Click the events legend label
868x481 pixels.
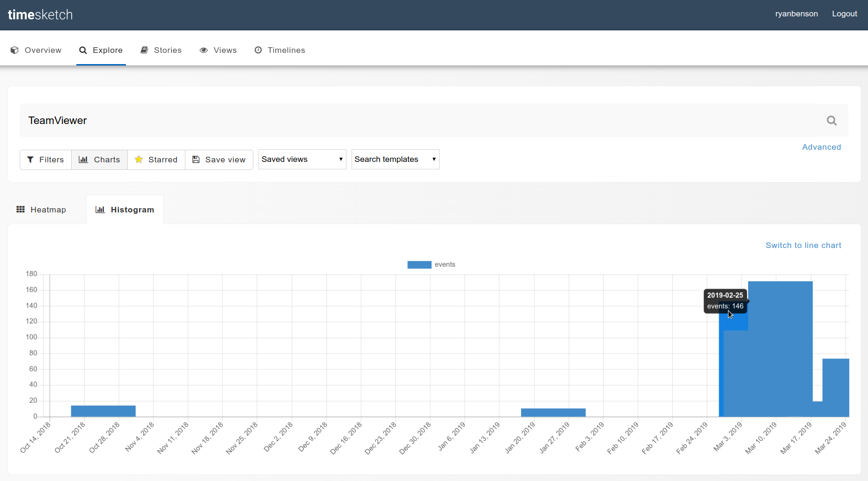445,265
